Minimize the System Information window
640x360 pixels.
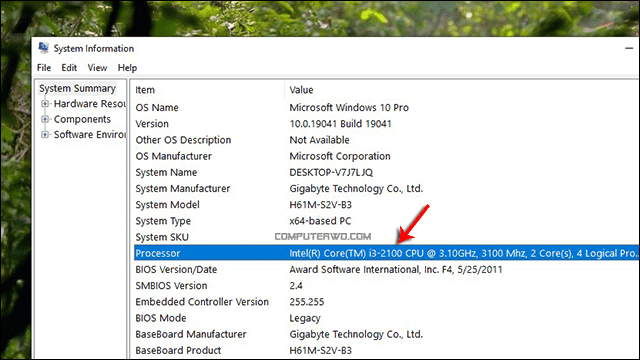coord(629,48)
